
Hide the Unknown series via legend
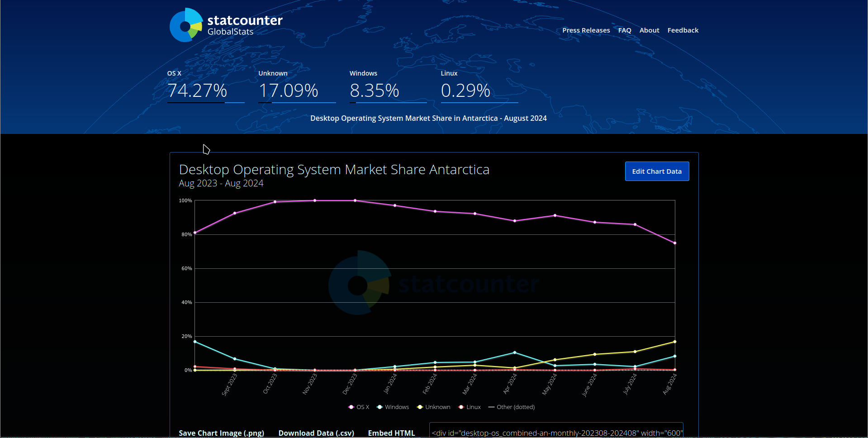point(433,407)
